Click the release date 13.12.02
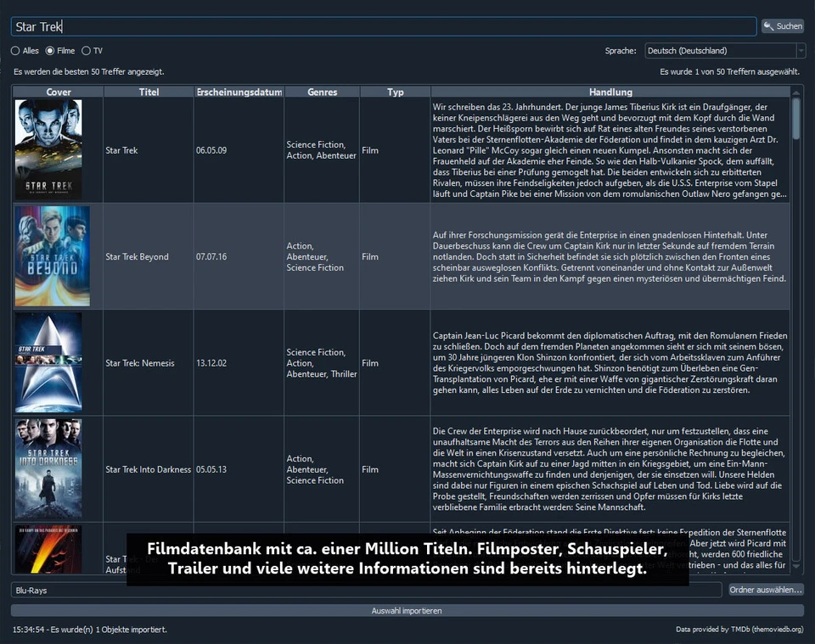Viewport: 815px width, 644px height. pyautogui.click(x=211, y=363)
